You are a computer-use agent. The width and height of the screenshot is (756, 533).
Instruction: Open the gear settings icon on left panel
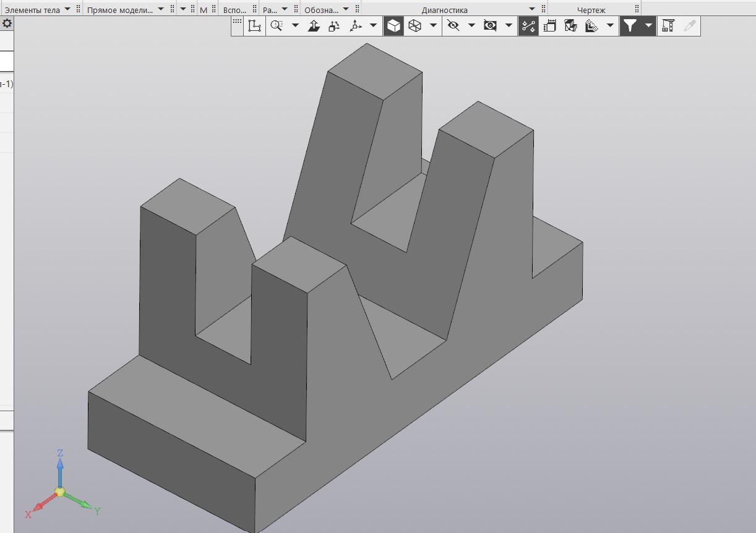(7, 23)
